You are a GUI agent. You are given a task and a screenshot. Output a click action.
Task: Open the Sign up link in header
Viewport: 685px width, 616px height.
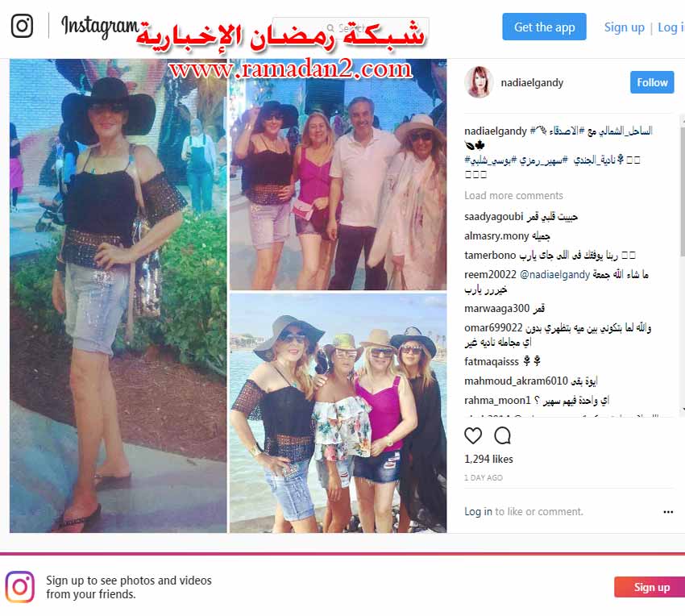coord(625,27)
